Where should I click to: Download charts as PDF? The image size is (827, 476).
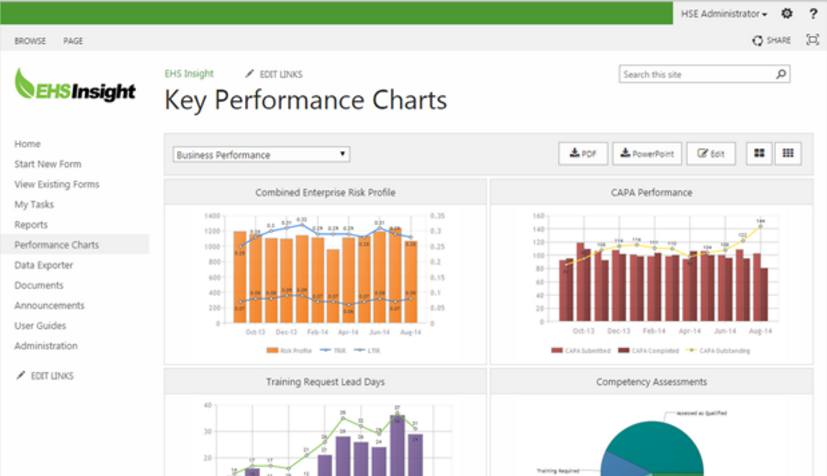583,153
